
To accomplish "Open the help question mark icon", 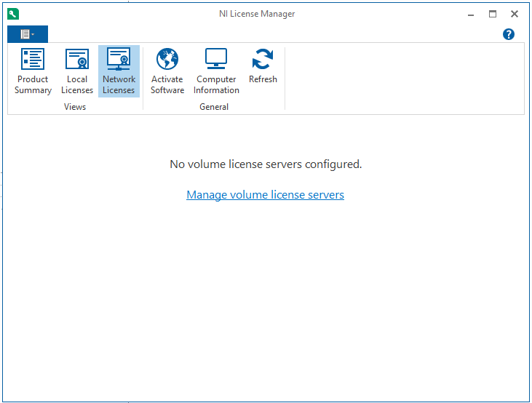I will [x=508, y=34].
